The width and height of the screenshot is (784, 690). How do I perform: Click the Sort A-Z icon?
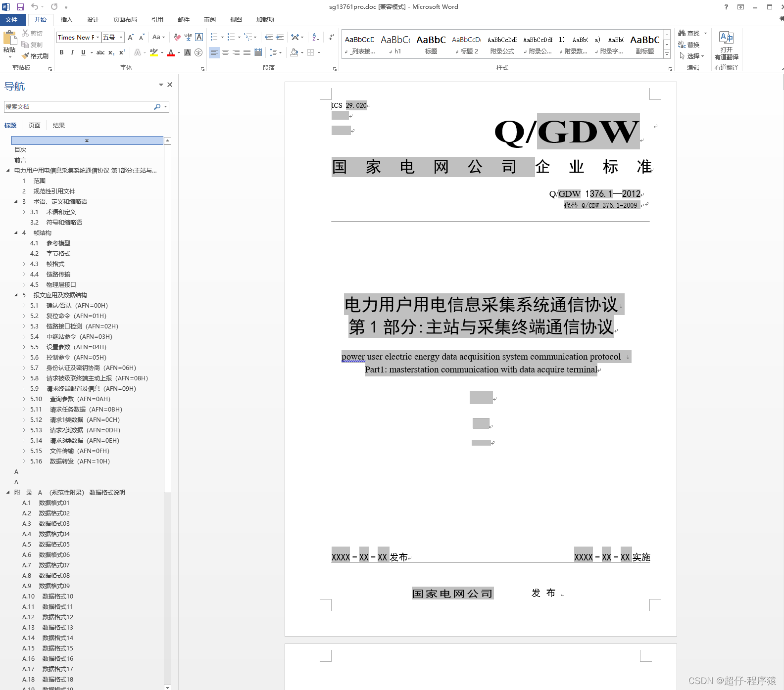pos(316,37)
